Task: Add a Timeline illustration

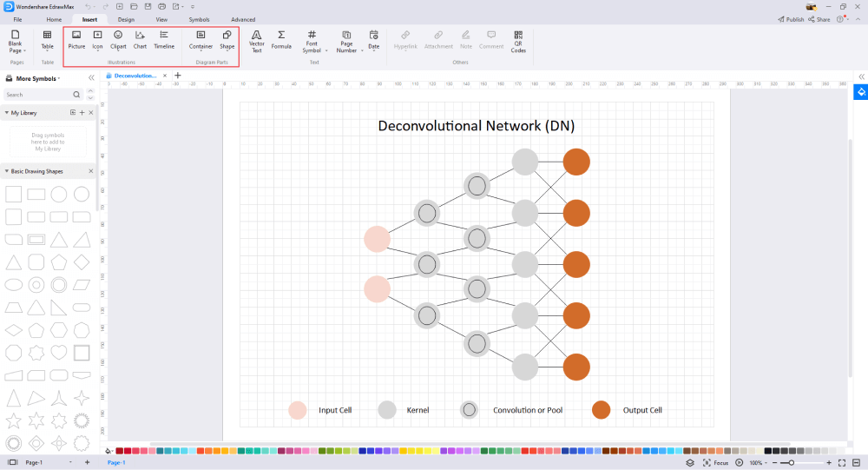Action: coord(164,40)
